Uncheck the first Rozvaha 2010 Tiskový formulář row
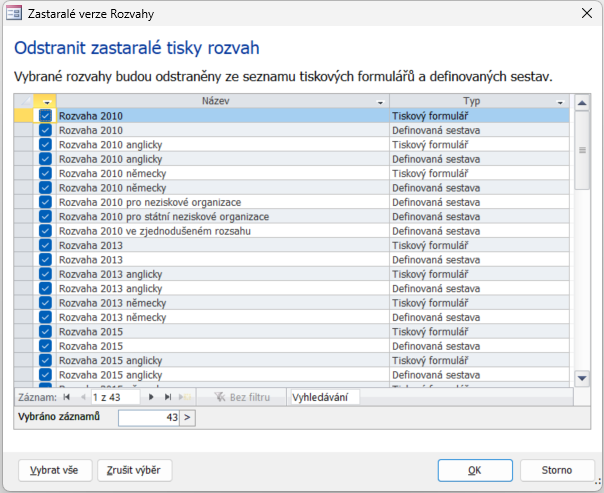This screenshot has height=493, width=604. click(x=45, y=116)
